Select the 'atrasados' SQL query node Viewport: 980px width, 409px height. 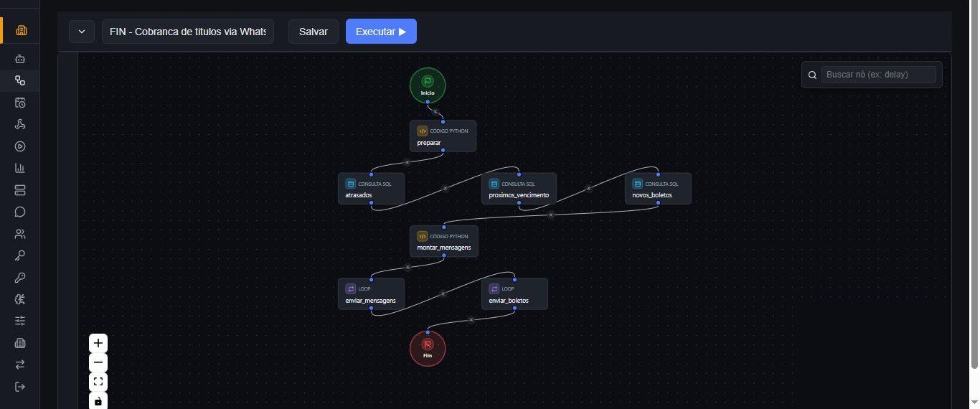click(371, 188)
